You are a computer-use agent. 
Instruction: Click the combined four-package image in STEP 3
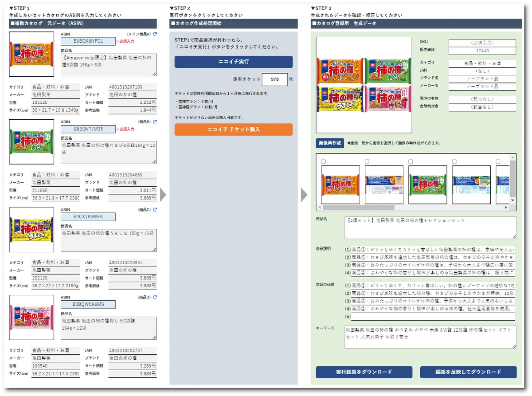[363, 85]
